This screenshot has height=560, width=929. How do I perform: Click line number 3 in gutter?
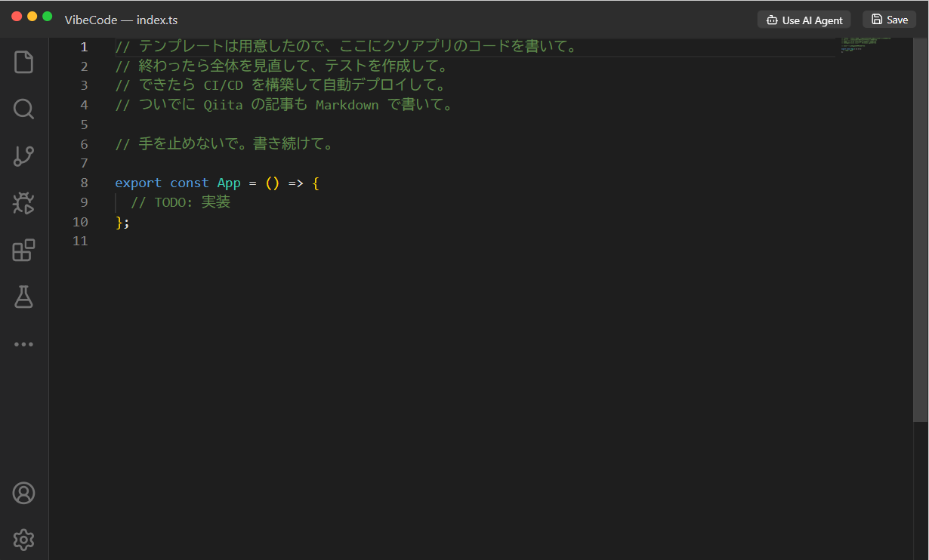[x=84, y=85]
